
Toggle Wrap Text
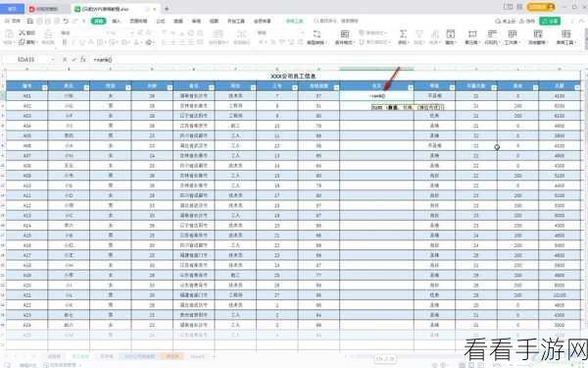tap(242, 34)
